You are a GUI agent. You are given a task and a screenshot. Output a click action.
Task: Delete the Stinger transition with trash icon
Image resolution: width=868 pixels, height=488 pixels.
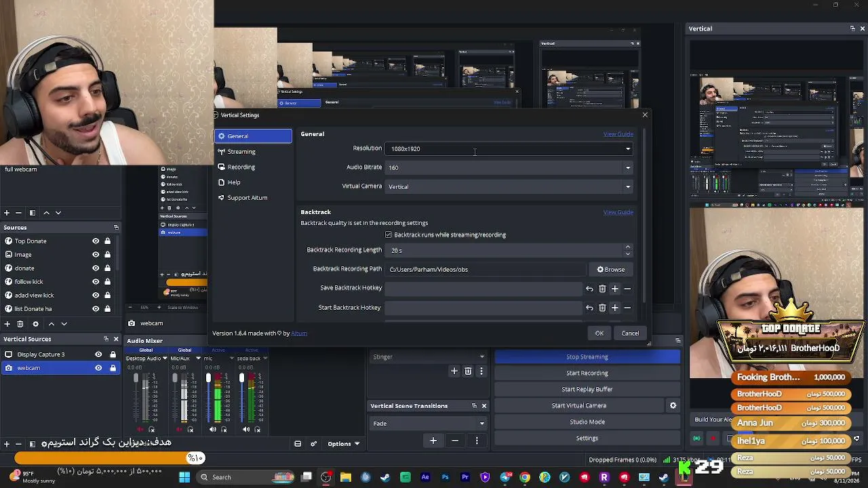468,371
